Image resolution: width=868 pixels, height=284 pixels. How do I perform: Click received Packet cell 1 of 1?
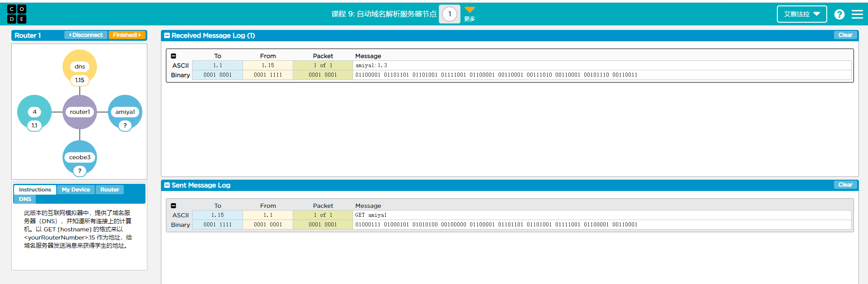[x=323, y=65]
